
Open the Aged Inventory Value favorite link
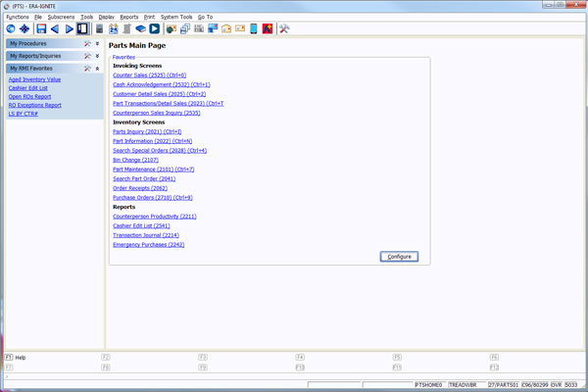[34, 79]
